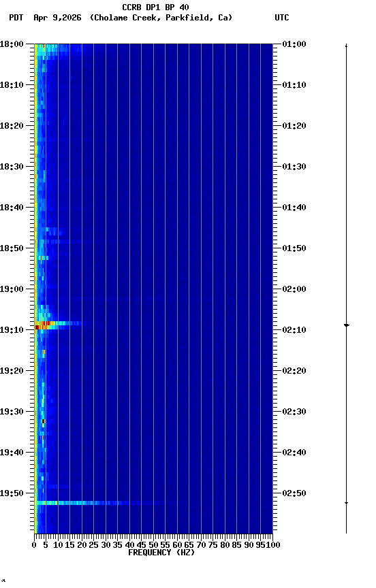Screen dimensions: 376x588
Task: Click the UTC time label 02:50
Action: click(x=294, y=493)
